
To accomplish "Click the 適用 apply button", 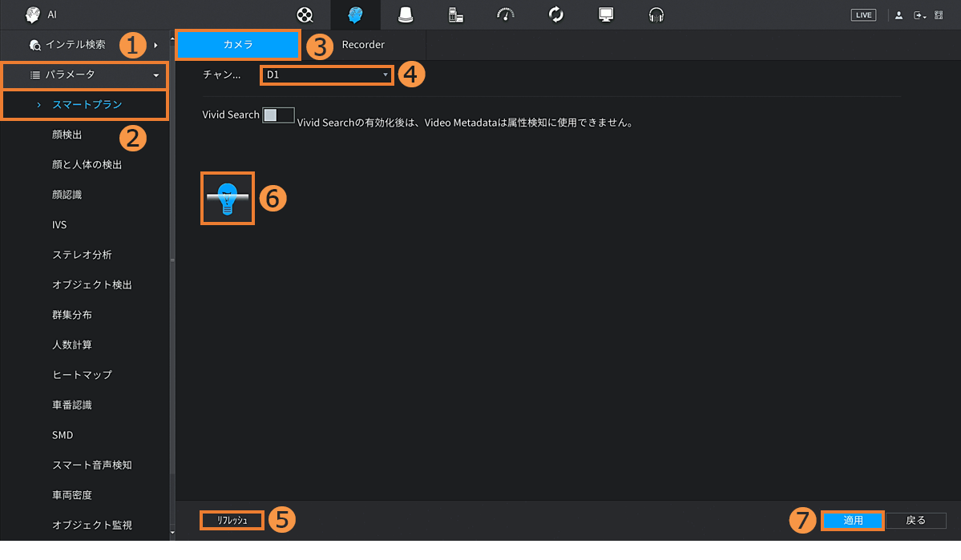I will click(853, 521).
